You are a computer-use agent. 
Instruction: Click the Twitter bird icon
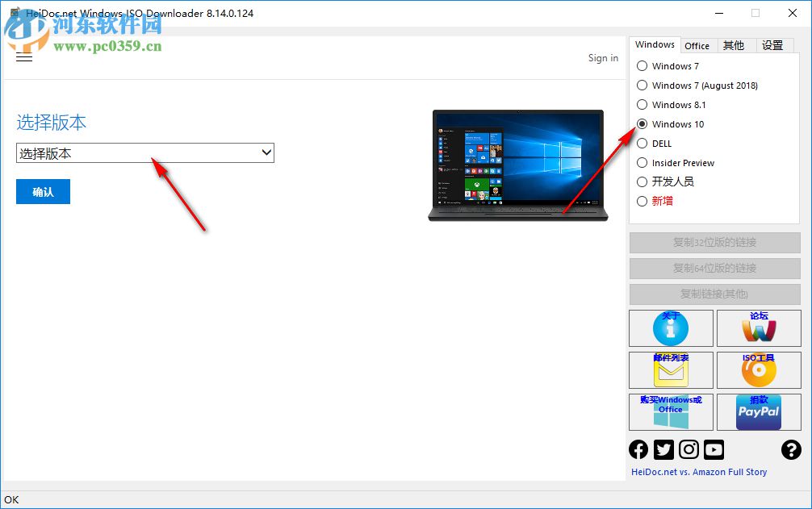pyautogui.click(x=663, y=449)
